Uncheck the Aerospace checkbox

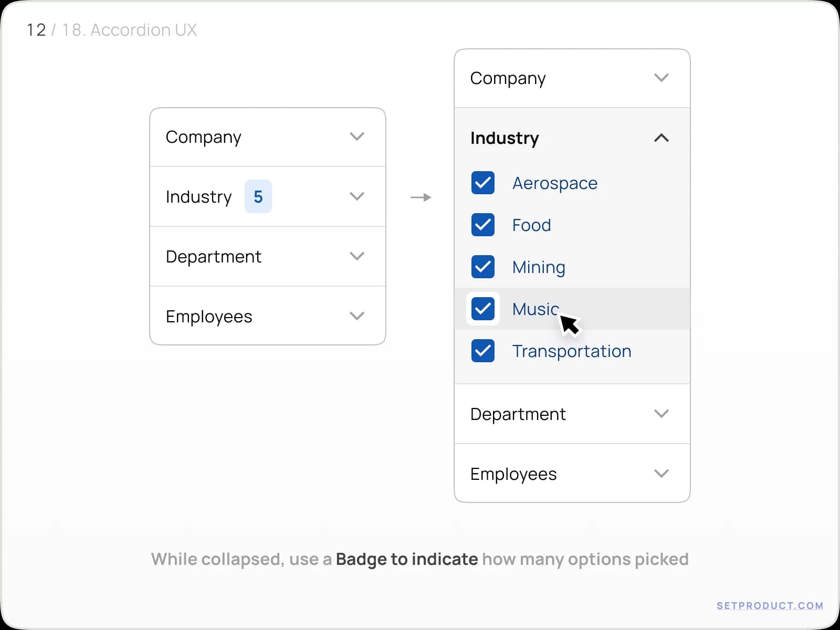coord(482,183)
